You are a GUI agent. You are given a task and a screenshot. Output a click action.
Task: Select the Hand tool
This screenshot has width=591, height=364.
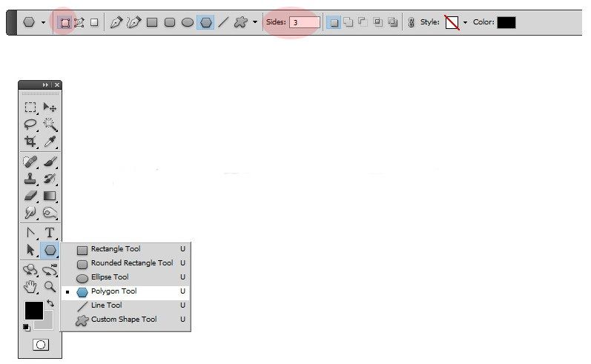30,286
